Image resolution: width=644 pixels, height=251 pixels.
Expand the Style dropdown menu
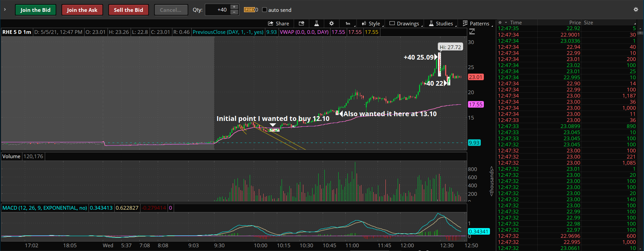point(372,23)
